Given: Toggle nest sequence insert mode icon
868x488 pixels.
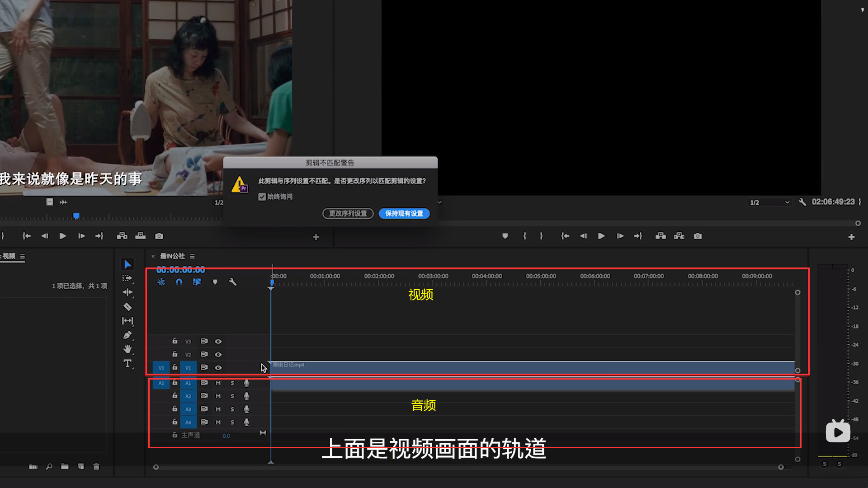Looking at the screenshot, I should [161, 282].
